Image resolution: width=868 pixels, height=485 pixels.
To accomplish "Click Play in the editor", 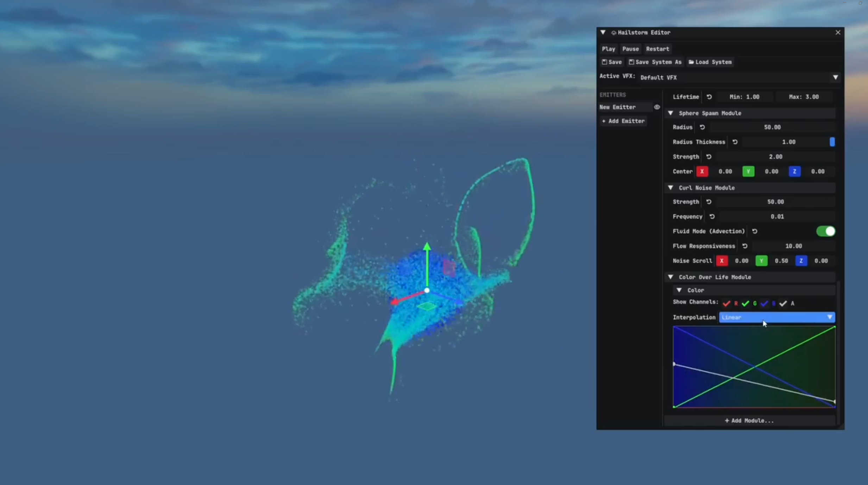I will [608, 49].
